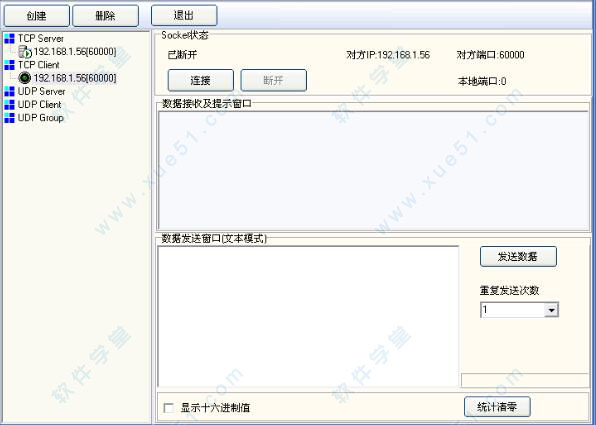
Task: Click the 退出 toolbar button
Action: 184,15
